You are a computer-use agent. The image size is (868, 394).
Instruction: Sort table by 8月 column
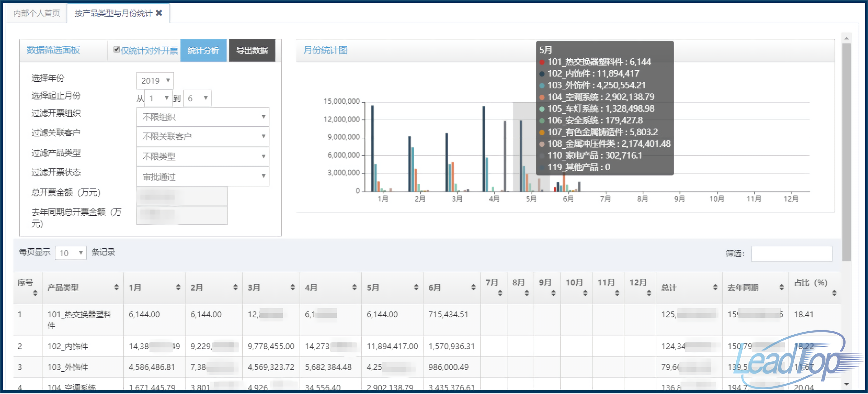tap(527, 293)
